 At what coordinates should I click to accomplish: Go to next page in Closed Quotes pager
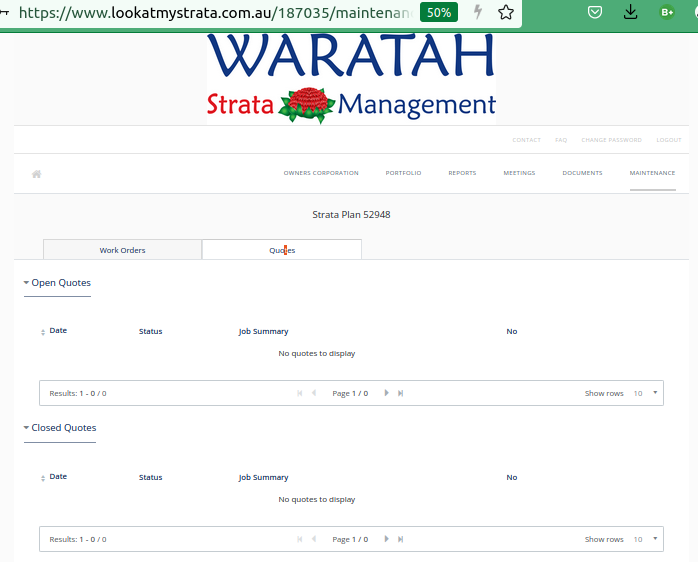point(386,539)
